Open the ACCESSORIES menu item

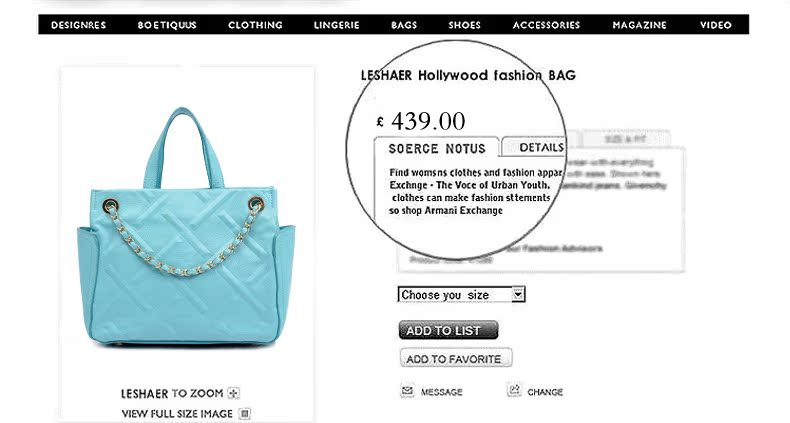pyautogui.click(x=546, y=25)
